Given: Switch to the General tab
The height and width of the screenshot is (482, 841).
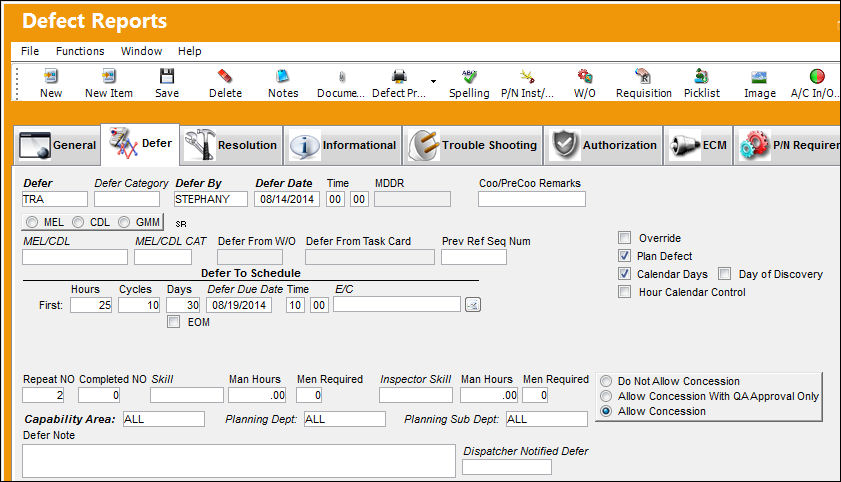Looking at the screenshot, I should 57,145.
